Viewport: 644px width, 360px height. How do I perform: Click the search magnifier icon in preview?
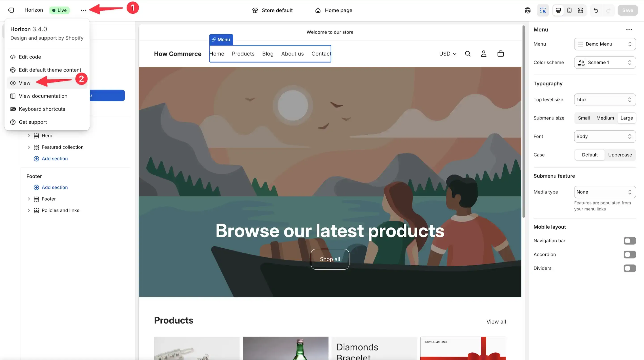click(x=468, y=54)
